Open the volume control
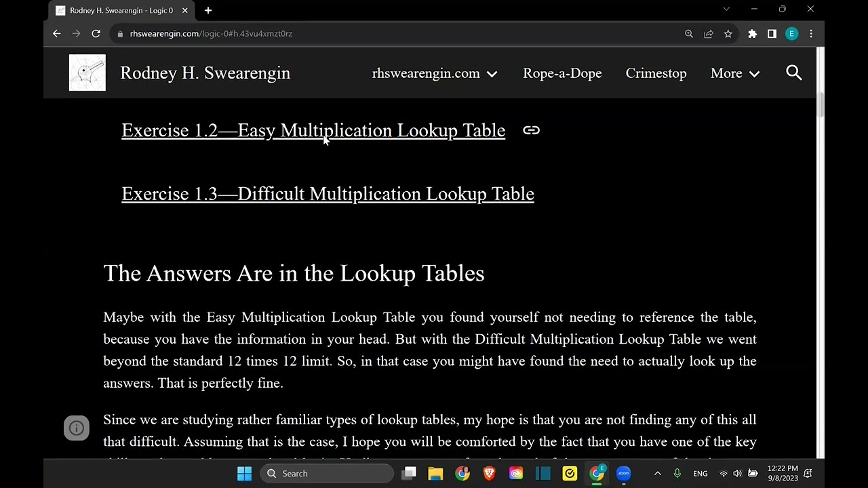The height and width of the screenshot is (488, 868). tap(737, 473)
